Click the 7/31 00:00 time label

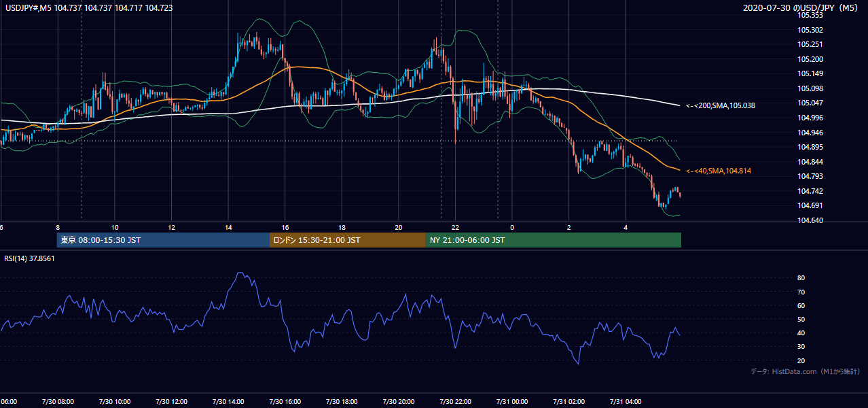coord(512,401)
